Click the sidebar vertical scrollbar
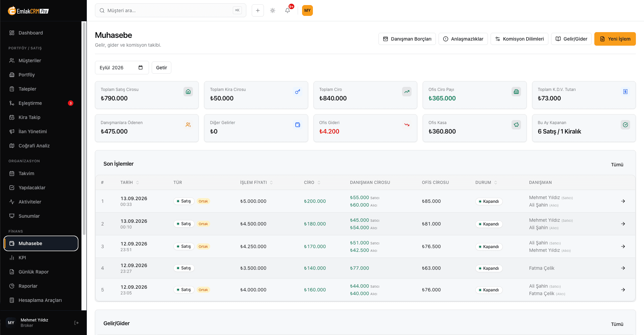The image size is (644, 335). 84,128
